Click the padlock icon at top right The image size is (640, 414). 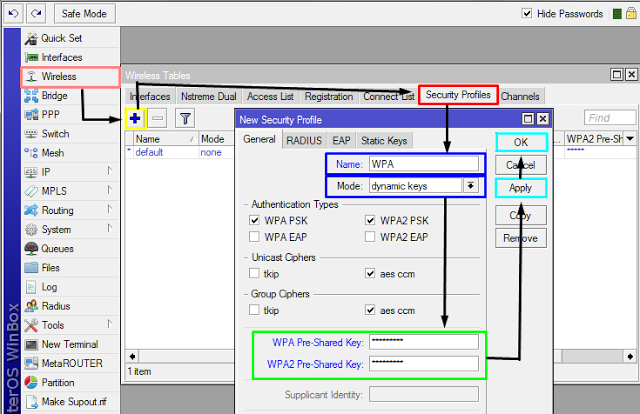coord(631,13)
